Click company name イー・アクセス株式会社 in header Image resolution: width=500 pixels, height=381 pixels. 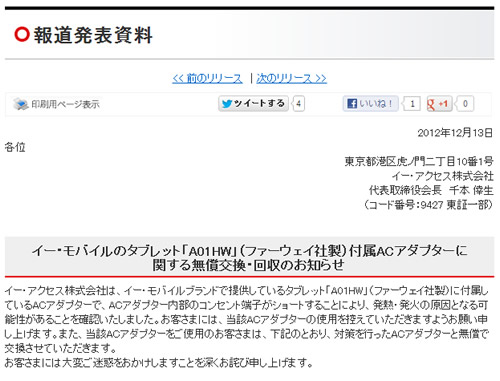[442, 176]
